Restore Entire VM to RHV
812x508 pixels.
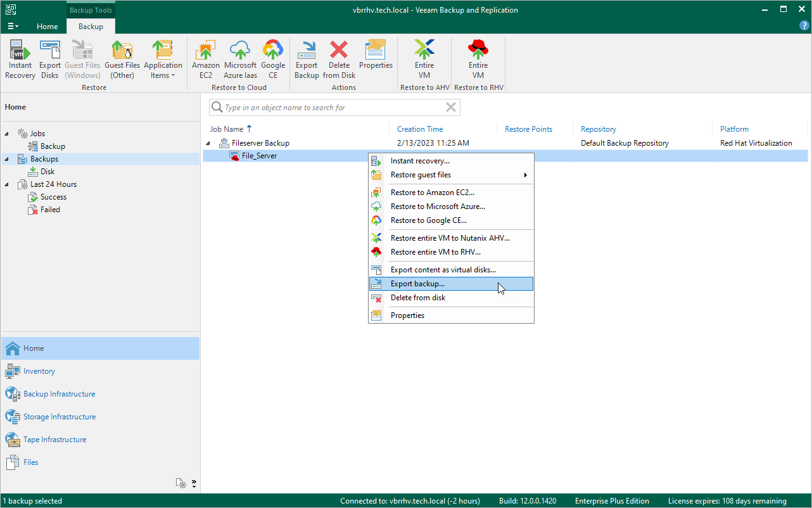pos(478,59)
